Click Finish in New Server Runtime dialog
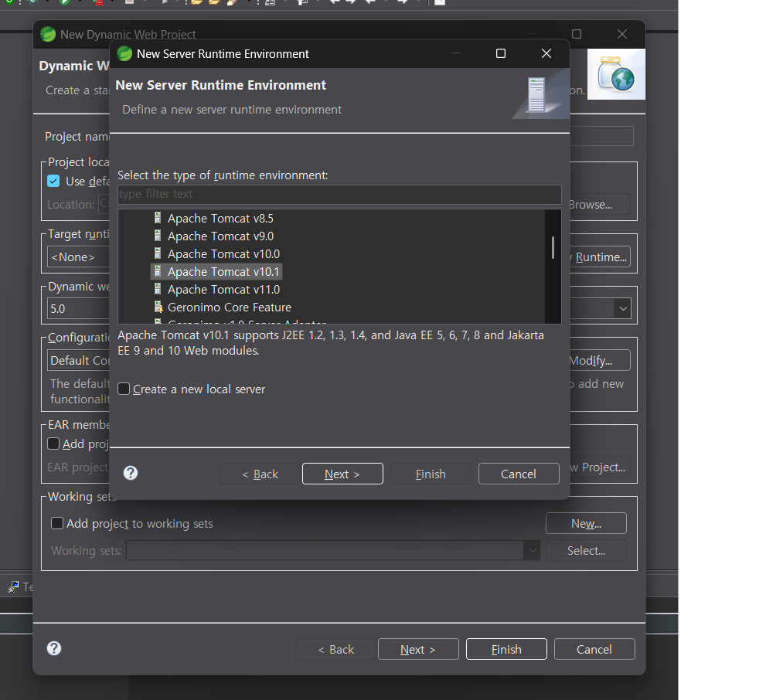This screenshot has width=766, height=700. 431,474
